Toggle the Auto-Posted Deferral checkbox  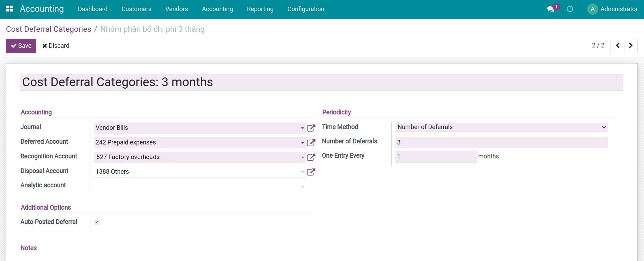97,222
